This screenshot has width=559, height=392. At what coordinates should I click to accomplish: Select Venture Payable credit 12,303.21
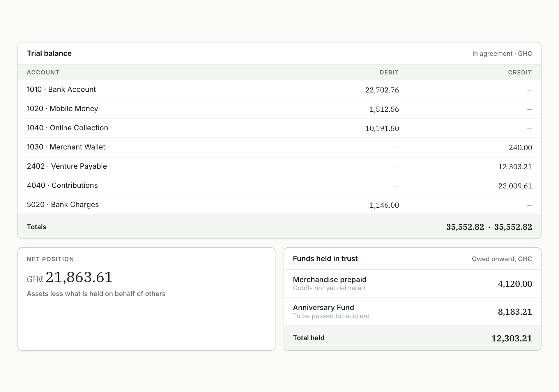515,167
